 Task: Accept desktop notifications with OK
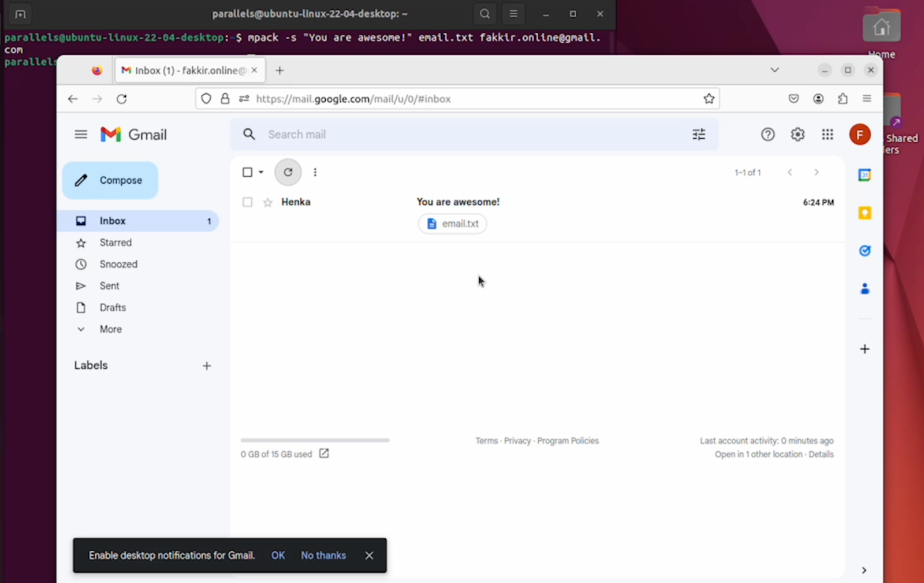278,555
